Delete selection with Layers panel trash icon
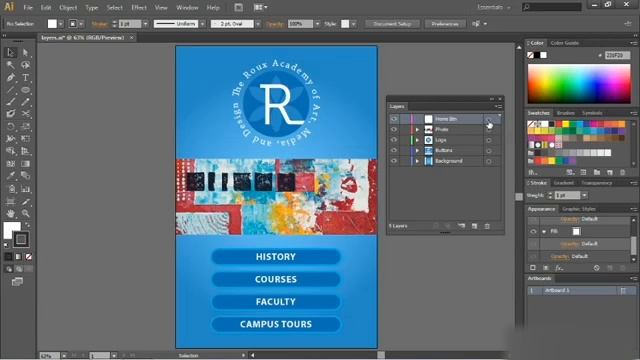 click(x=487, y=226)
